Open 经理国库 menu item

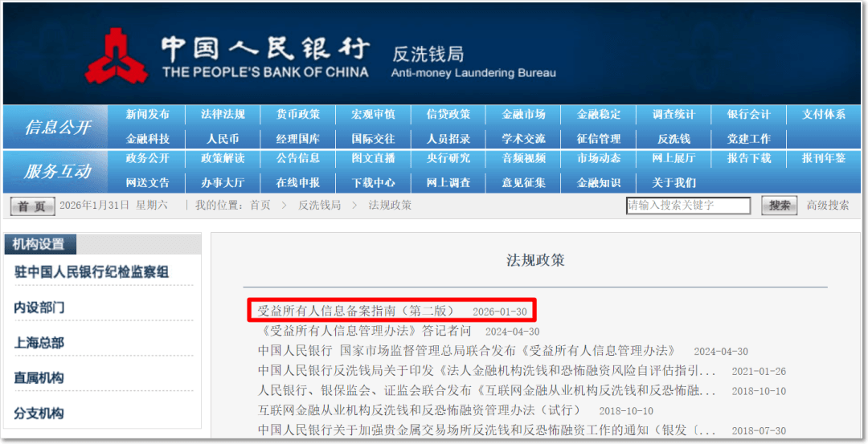[298, 139]
